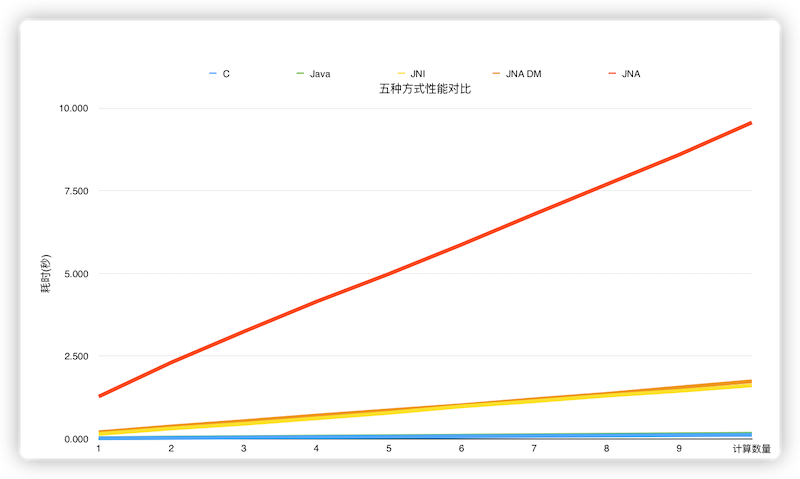800x479 pixels.
Task: Click the x-axis tick label 5
Action: pyautogui.click(x=389, y=448)
